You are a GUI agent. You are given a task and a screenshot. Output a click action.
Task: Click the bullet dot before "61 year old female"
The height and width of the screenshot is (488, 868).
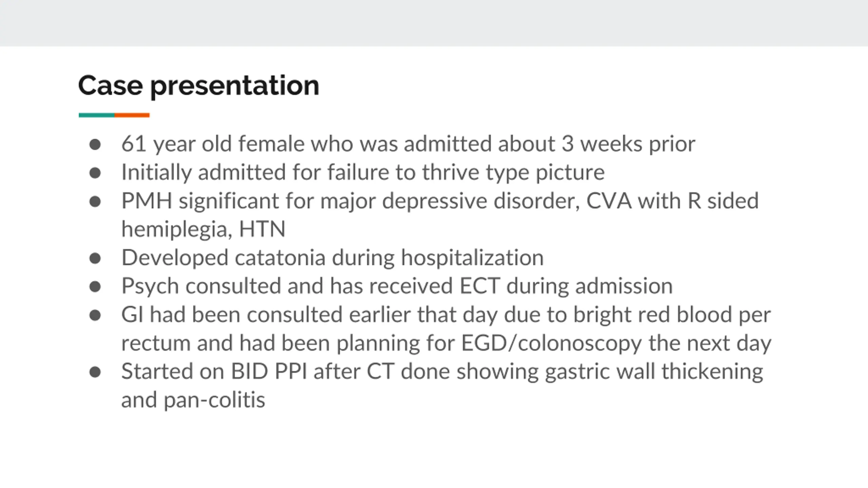pyautogui.click(x=95, y=145)
